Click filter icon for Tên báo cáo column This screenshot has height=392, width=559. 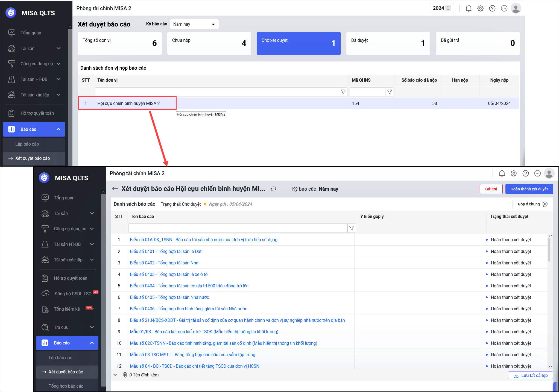click(x=352, y=228)
